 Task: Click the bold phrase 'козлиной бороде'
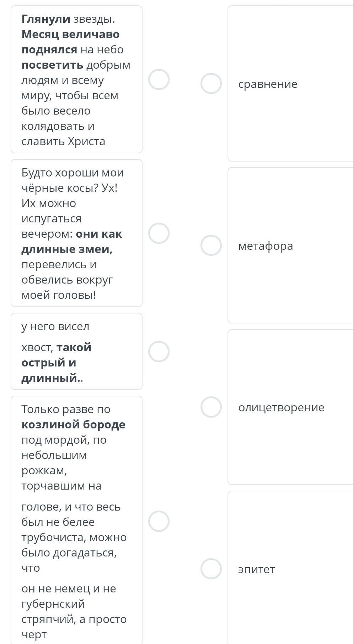(x=73, y=424)
